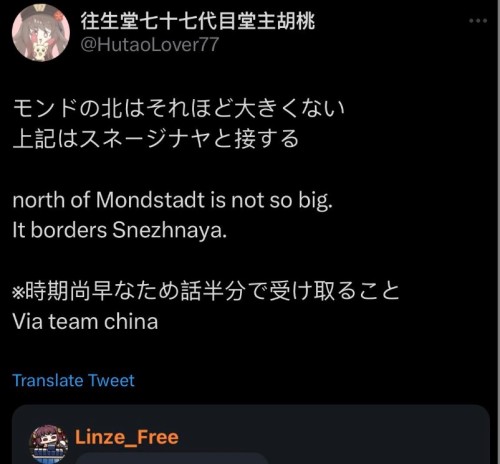This screenshot has height=464, width=500.
Task: Click the note starting with ※時期尚早
Action: [x=206, y=291]
